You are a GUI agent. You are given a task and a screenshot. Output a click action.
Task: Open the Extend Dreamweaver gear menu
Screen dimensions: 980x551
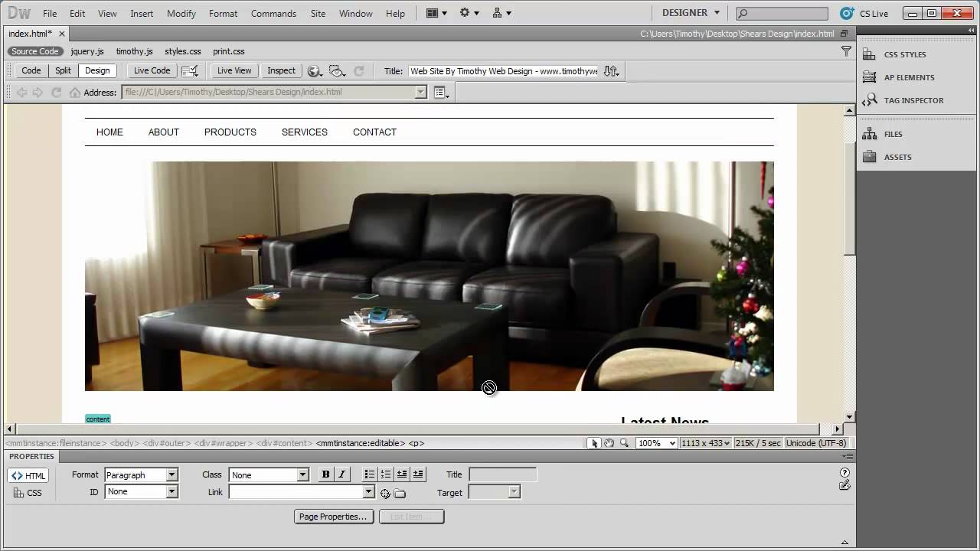click(469, 13)
